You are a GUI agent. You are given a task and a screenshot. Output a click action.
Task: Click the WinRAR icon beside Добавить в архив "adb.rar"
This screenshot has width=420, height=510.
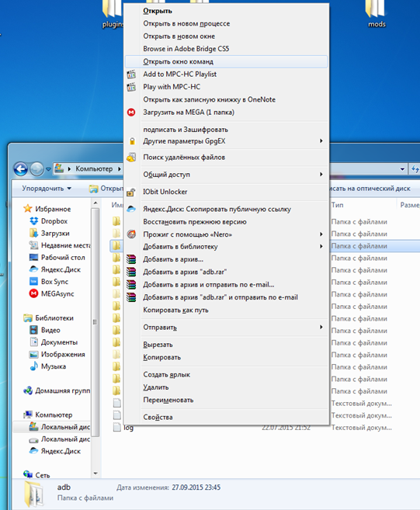[131, 272]
